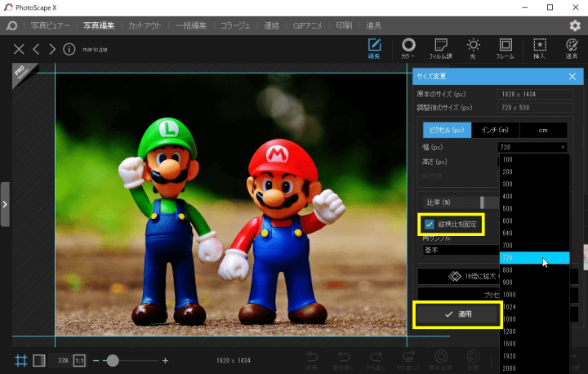The width and height of the screenshot is (588, 374).
Task: Set zoom to 1:1 actual size
Action: (79, 360)
